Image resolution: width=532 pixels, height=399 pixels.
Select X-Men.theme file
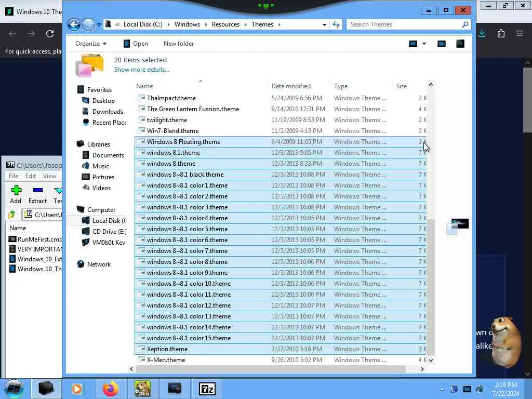click(280, 360)
